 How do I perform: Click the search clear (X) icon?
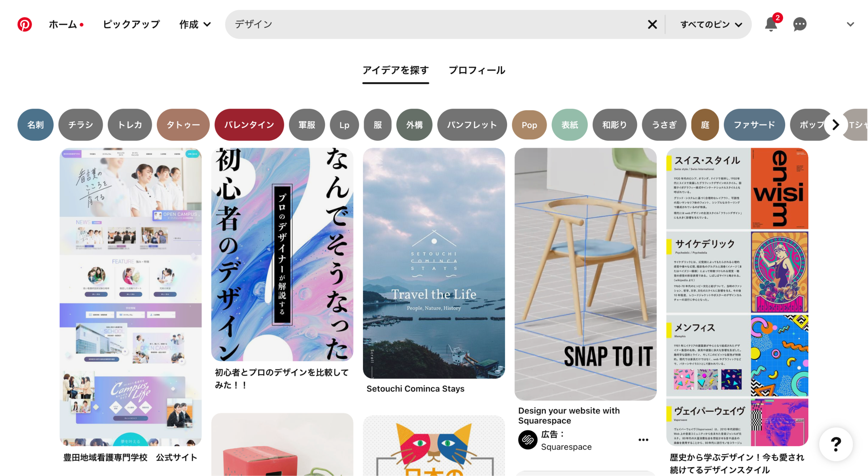tap(652, 25)
